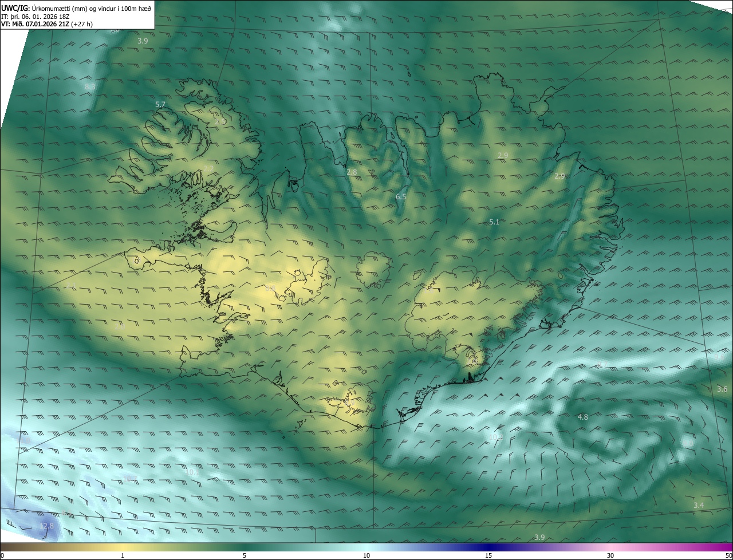Click the 'VT: Mið. 07.01.2026 21Z' valid time
The width and height of the screenshot is (733, 560).
(x=36, y=24)
